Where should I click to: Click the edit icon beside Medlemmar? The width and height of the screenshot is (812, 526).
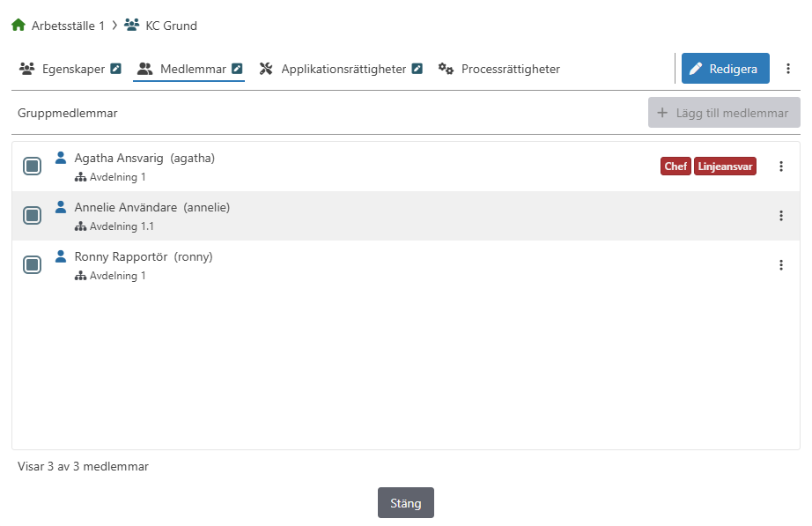click(237, 69)
